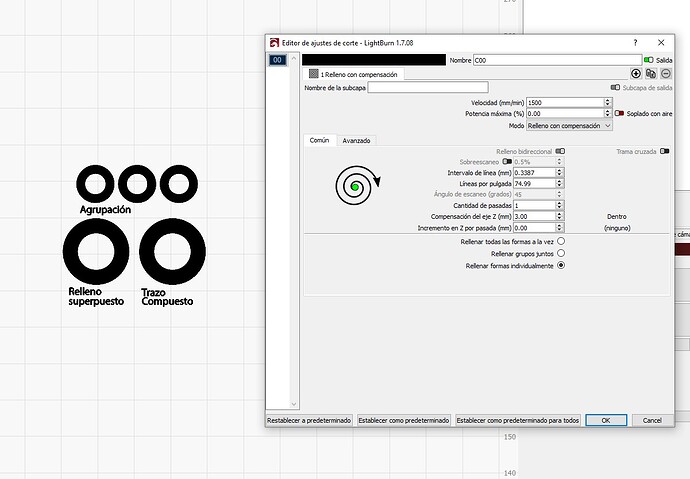This screenshot has width=690, height=479.
Task: Click the spiral offset fill preview image
Action: pos(357,185)
